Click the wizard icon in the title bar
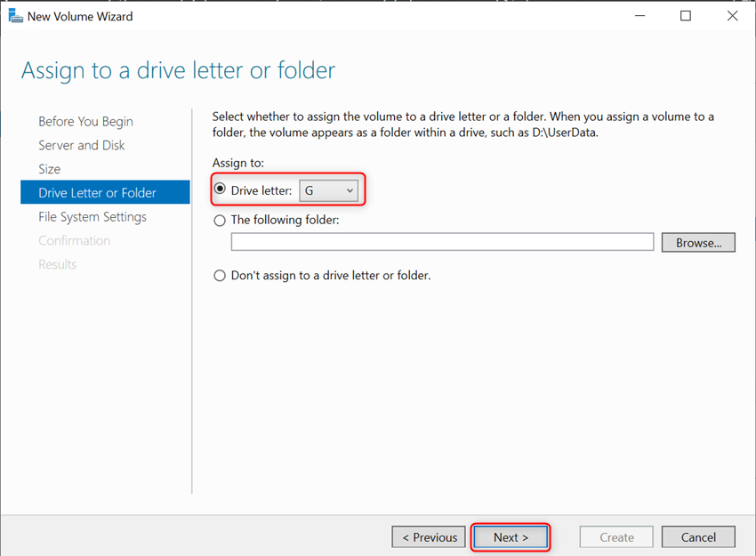 coord(15,15)
